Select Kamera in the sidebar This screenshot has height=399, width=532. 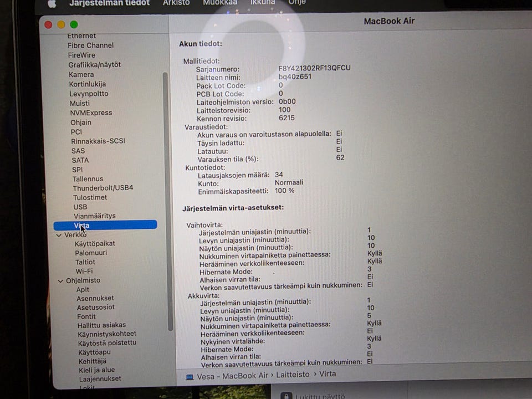81,75
